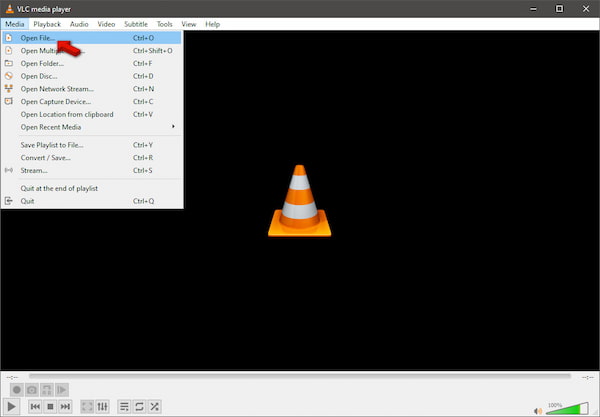Click the frame-by-frame button

point(62,390)
